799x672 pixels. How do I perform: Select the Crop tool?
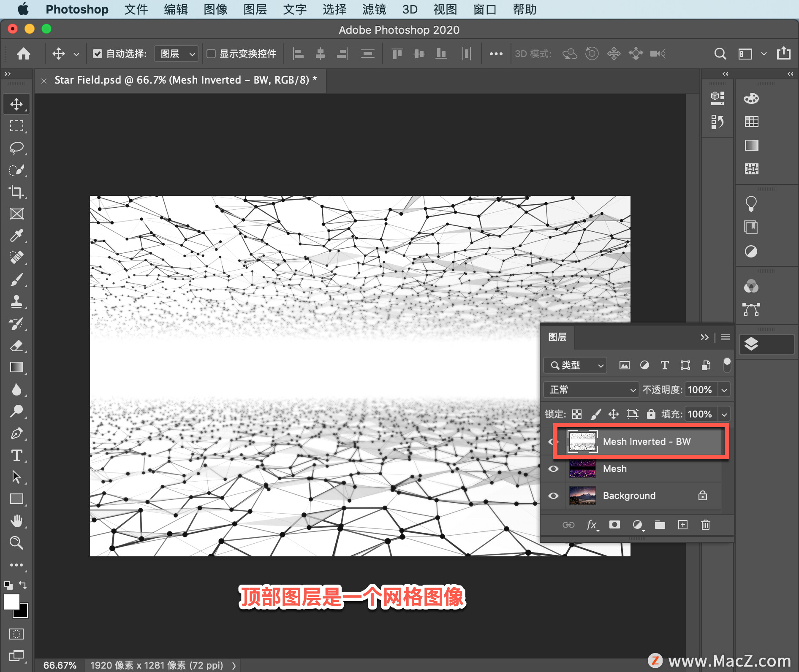point(16,192)
